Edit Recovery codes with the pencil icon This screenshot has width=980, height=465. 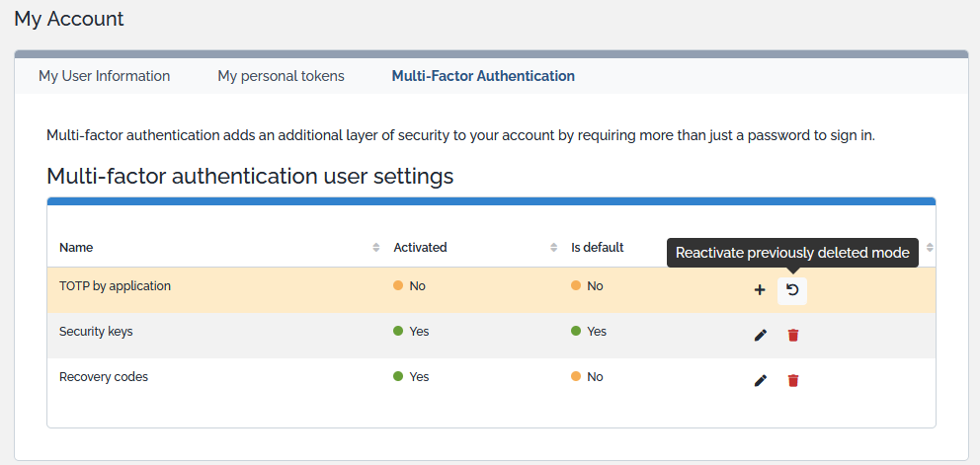point(760,381)
